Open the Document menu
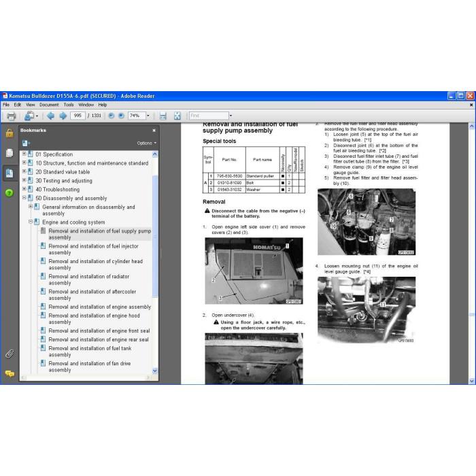 pyautogui.click(x=49, y=105)
